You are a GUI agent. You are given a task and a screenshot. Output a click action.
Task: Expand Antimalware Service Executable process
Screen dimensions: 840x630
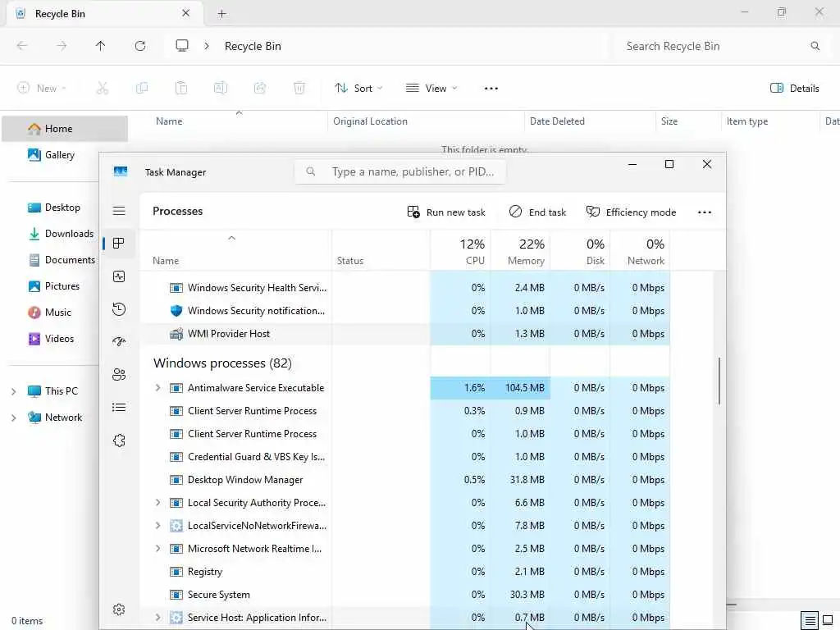click(157, 387)
